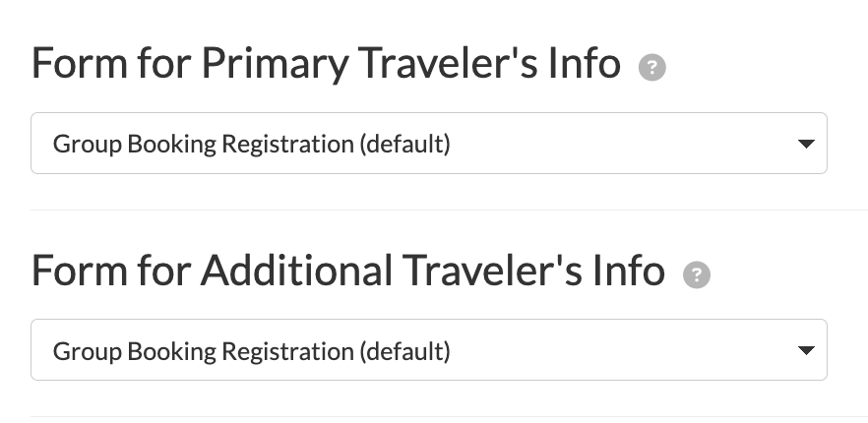Click empty middle area of Primary Traveler's select box

(620, 145)
